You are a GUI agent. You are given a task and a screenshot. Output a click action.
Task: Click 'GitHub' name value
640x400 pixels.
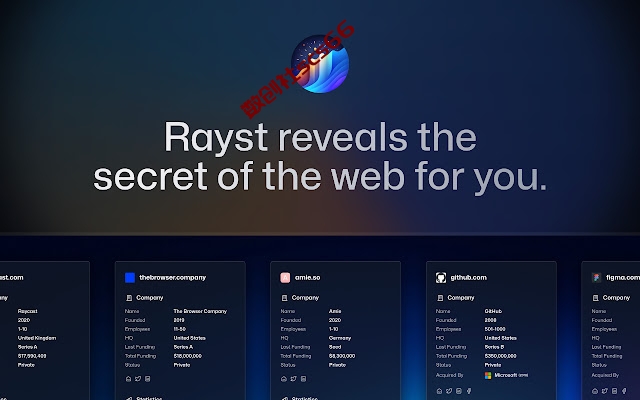click(x=493, y=311)
